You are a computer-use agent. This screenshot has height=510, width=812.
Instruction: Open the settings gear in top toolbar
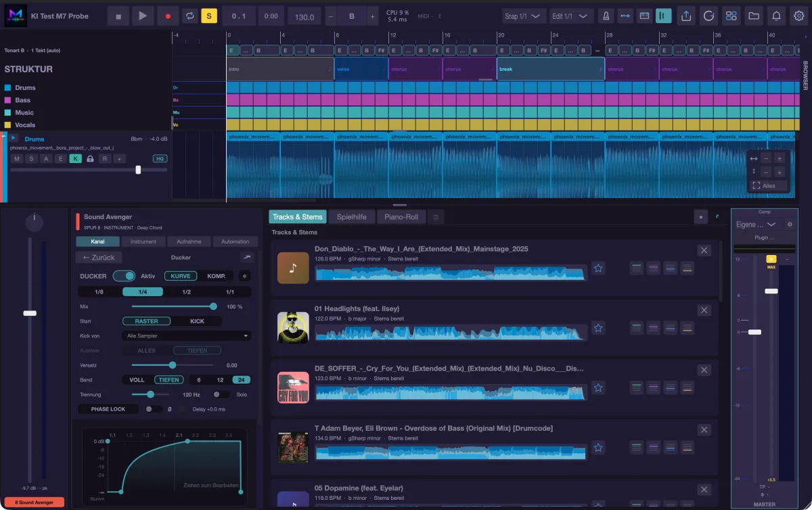[x=798, y=16]
